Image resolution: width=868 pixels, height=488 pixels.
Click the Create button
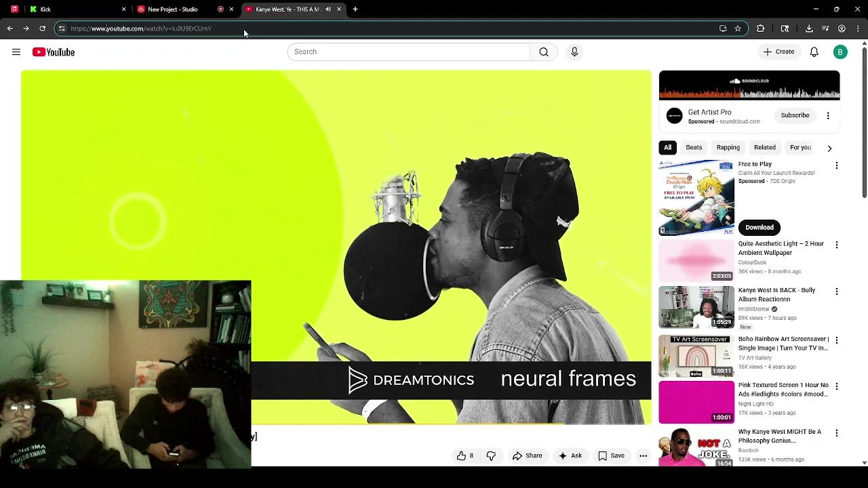(778, 52)
